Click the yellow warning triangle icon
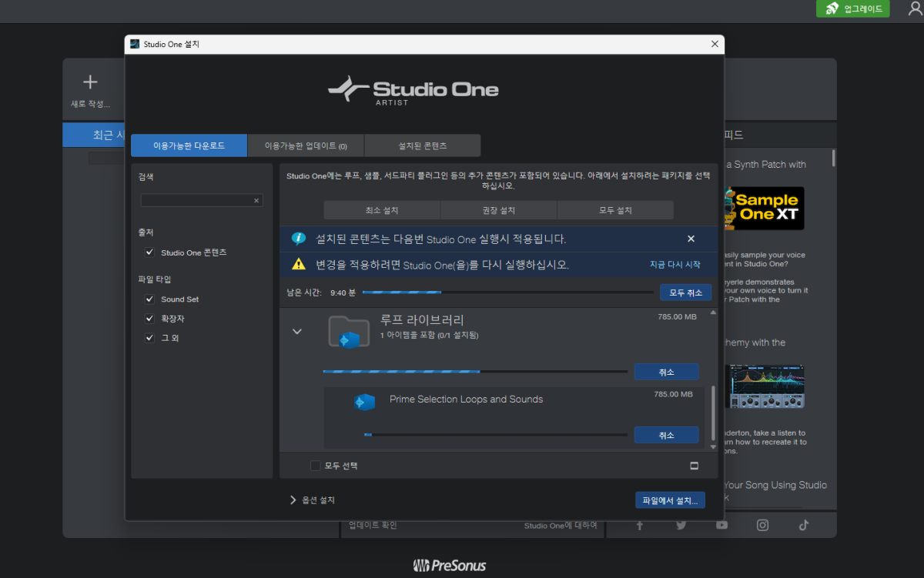This screenshot has height=578, width=924. 299,264
